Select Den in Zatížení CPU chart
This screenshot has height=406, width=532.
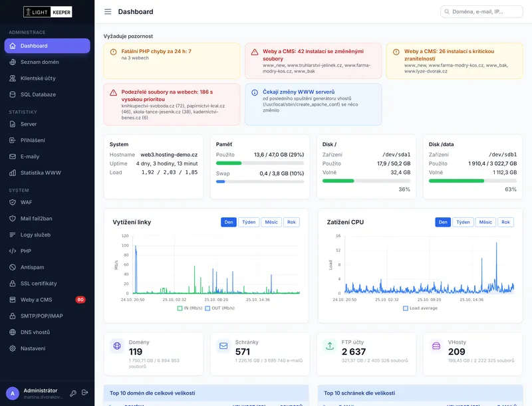(x=443, y=223)
